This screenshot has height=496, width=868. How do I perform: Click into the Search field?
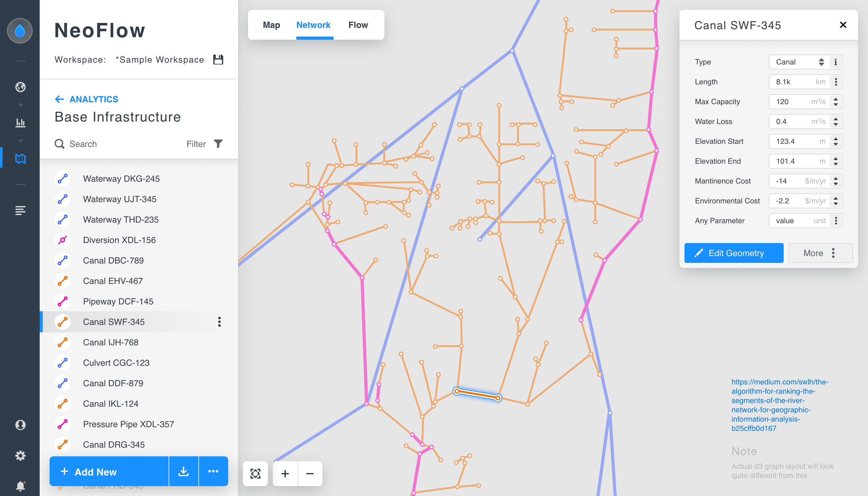116,144
